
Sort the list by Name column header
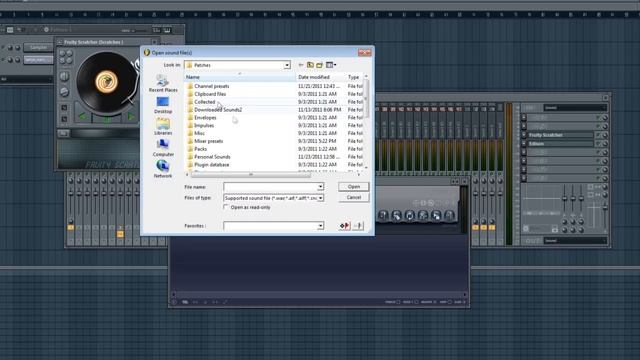click(240, 77)
